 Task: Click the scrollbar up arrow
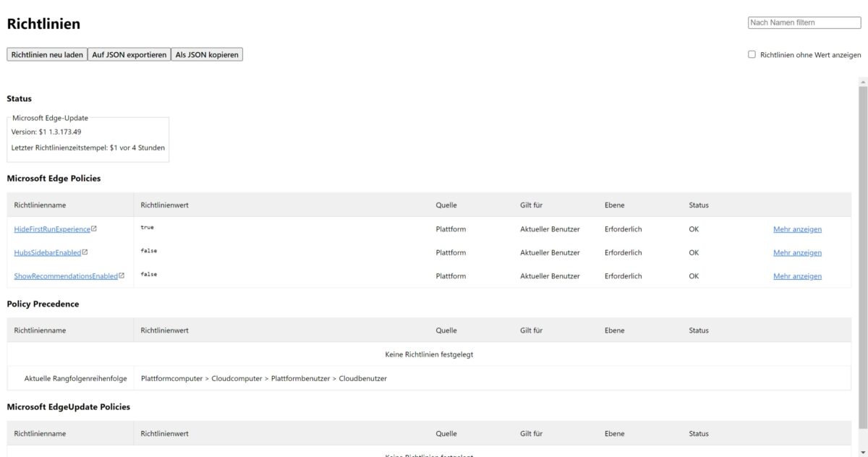862,81
